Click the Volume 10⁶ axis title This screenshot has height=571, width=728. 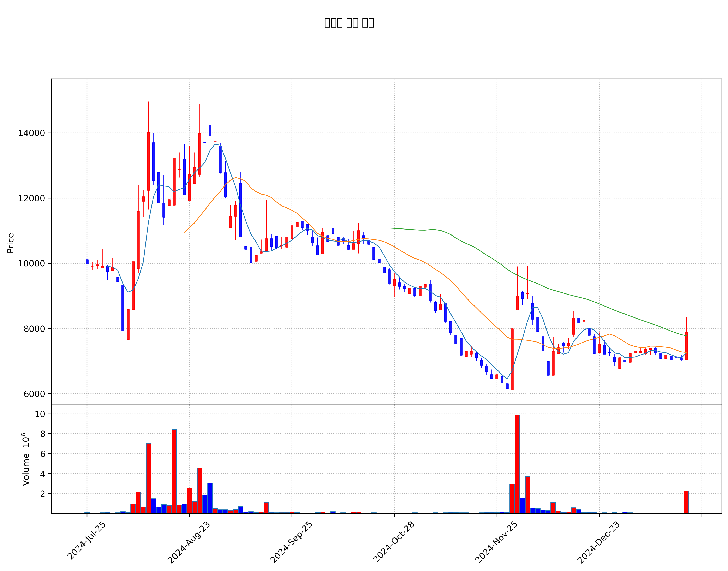point(26,459)
